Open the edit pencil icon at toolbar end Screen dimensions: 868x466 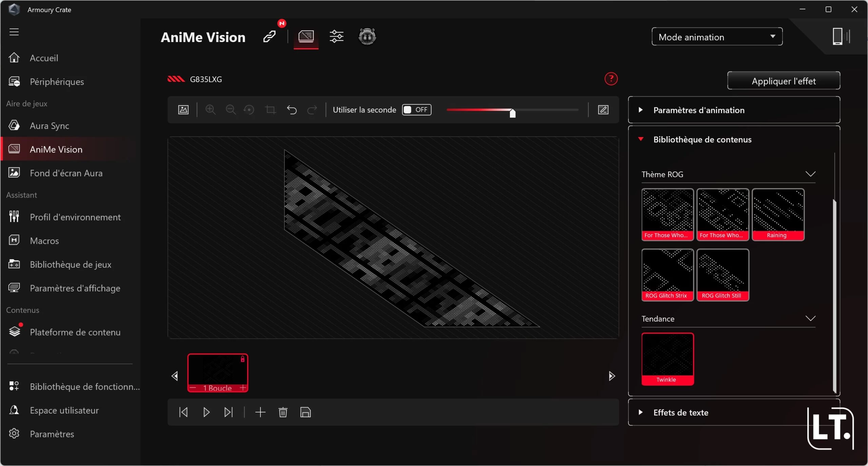[603, 110]
